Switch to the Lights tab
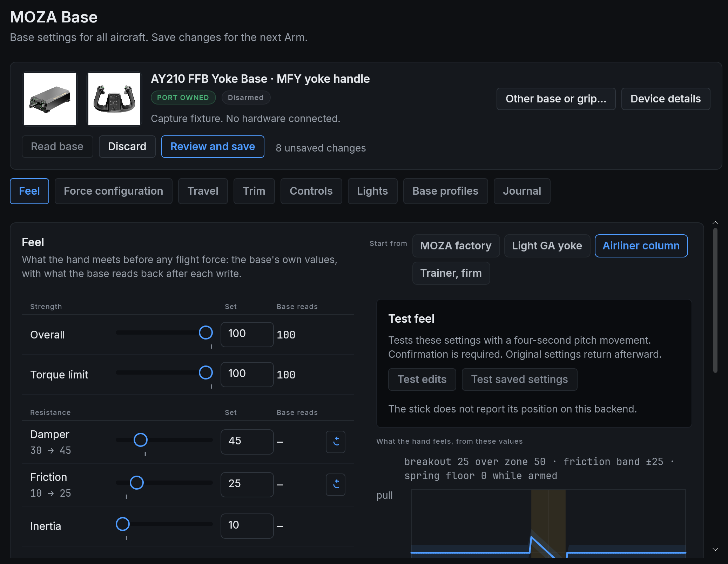This screenshot has height=564, width=728. pos(372,191)
